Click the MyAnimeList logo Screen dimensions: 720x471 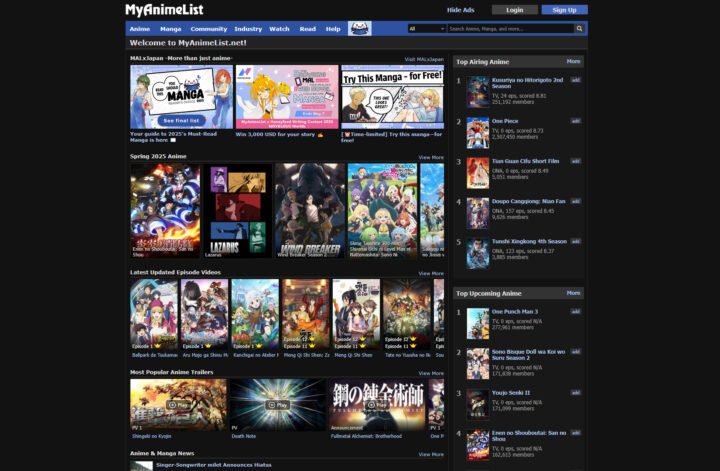coord(164,10)
